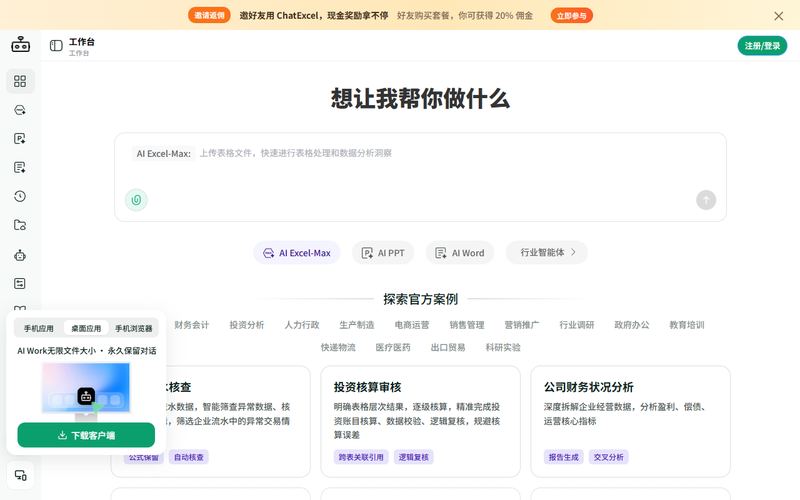
Task: Click the 立即参与 banner button
Action: pos(571,16)
